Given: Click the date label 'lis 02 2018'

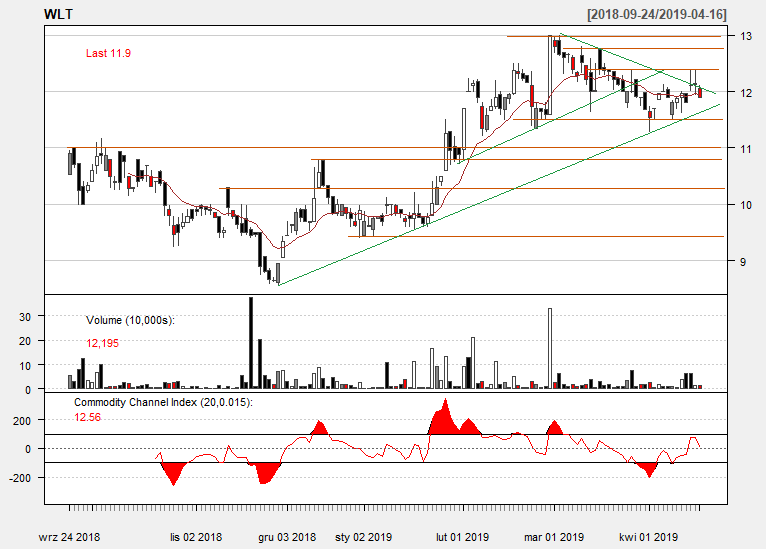Looking at the screenshot, I should 196,537.
